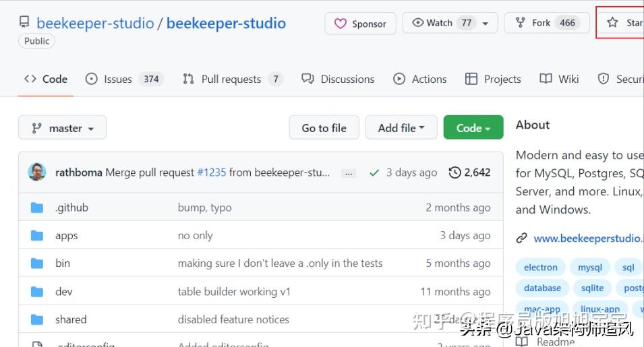Click the 3 days ago commit timestamp
This screenshot has height=347, width=644.
[x=411, y=172]
